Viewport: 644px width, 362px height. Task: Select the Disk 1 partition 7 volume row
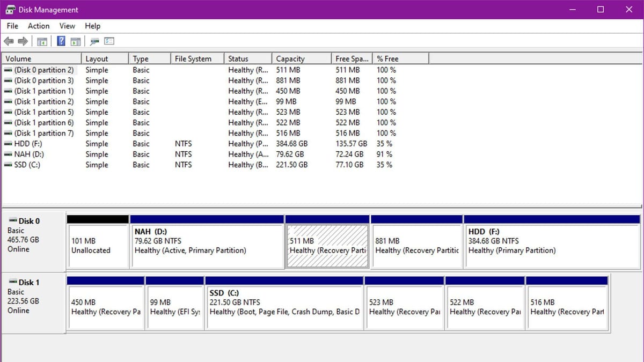pos(41,133)
